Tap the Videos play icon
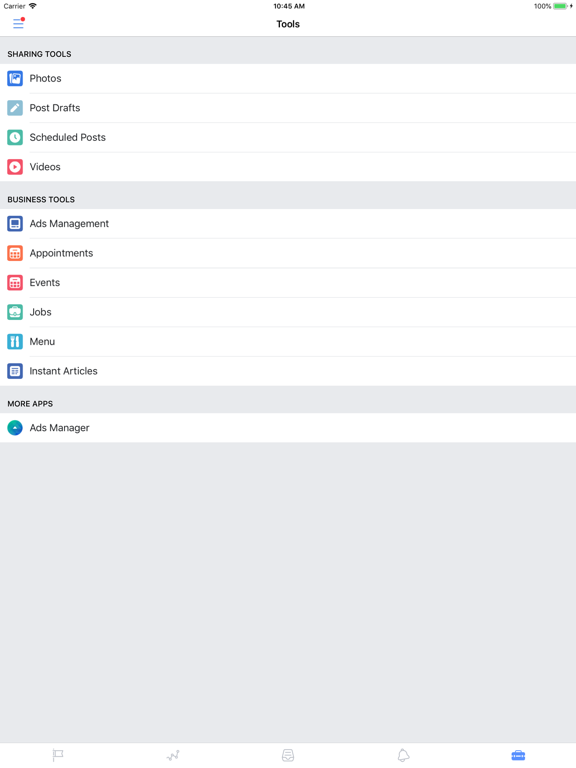The width and height of the screenshot is (576, 768). click(15, 167)
